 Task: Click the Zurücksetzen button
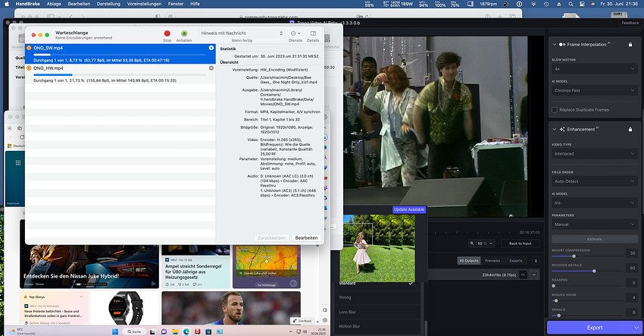tap(271, 238)
